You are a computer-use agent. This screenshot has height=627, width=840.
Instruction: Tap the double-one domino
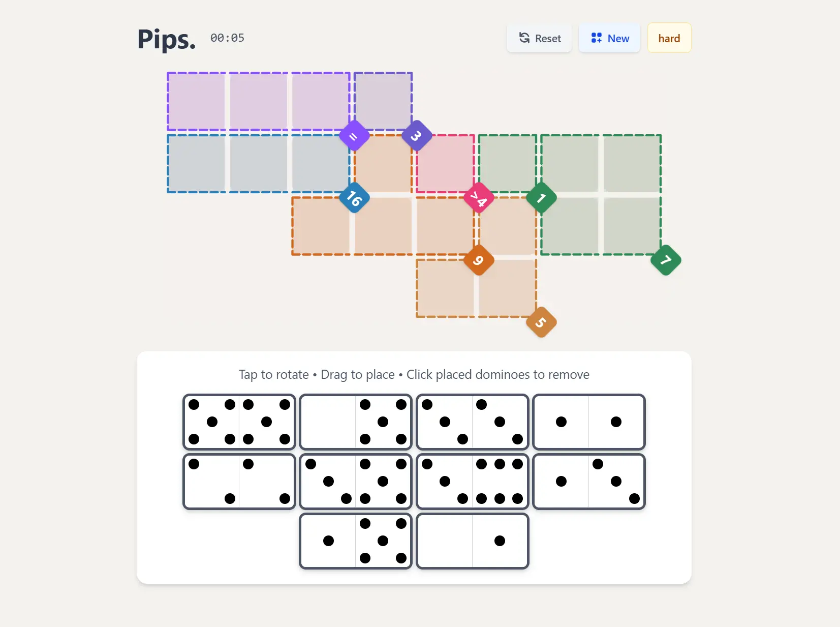(588, 422)
